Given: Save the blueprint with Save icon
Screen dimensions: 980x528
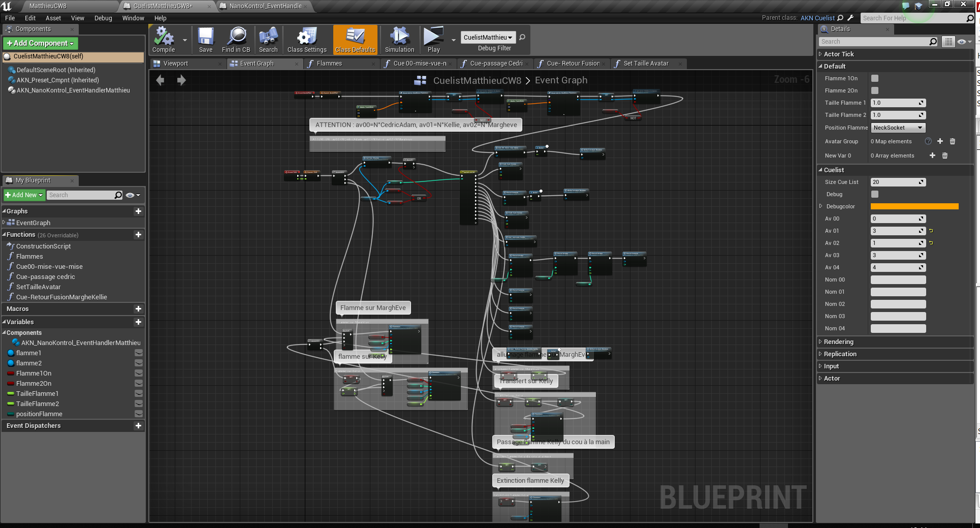Looking at the screenshot, I should [206, 40].
